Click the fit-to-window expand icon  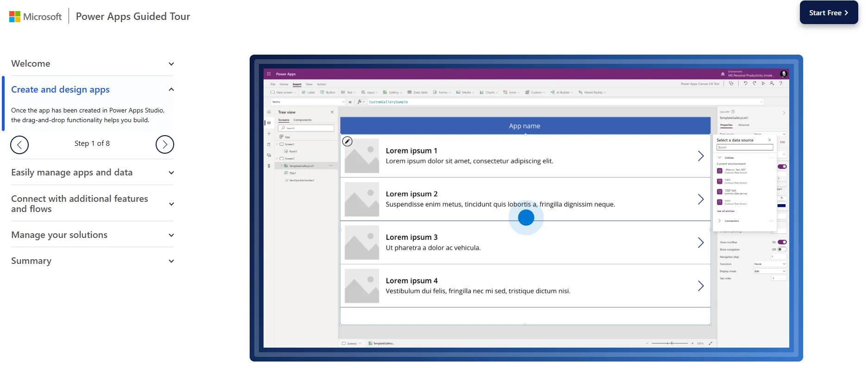pos(711,343)
